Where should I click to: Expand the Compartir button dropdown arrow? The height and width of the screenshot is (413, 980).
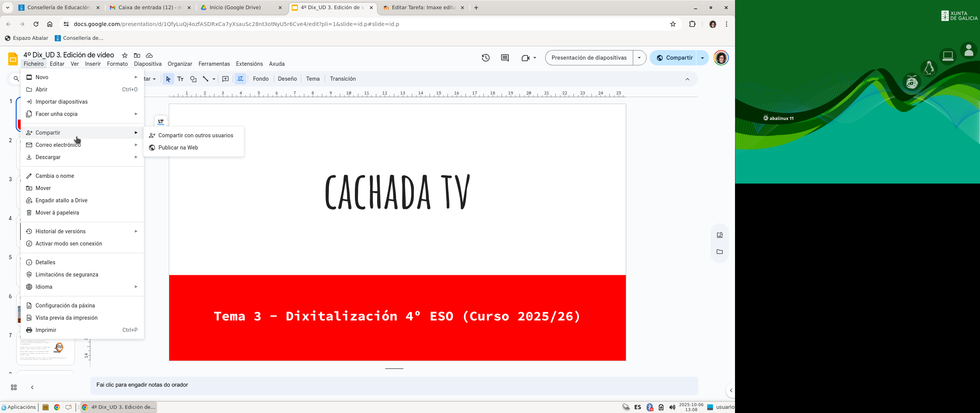pyautogui.click(x=702, y=58)
